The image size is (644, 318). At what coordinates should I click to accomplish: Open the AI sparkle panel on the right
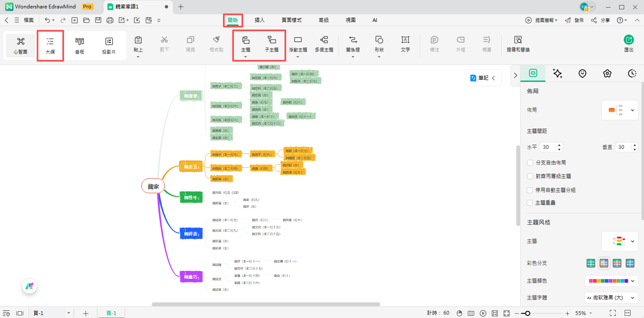pyautogui.click(x=557, y=73)
